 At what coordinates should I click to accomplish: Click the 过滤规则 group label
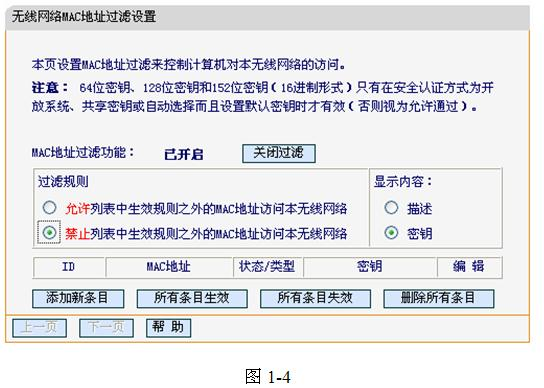[63, 182]
